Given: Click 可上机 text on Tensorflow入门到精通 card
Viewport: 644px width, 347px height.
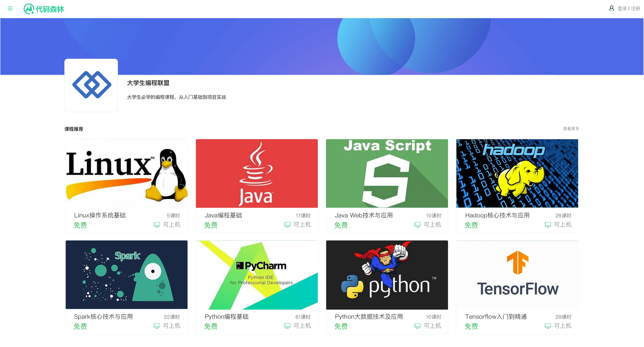Looking at the screenshot, I should pyautogui.click(x=562, y=326).
